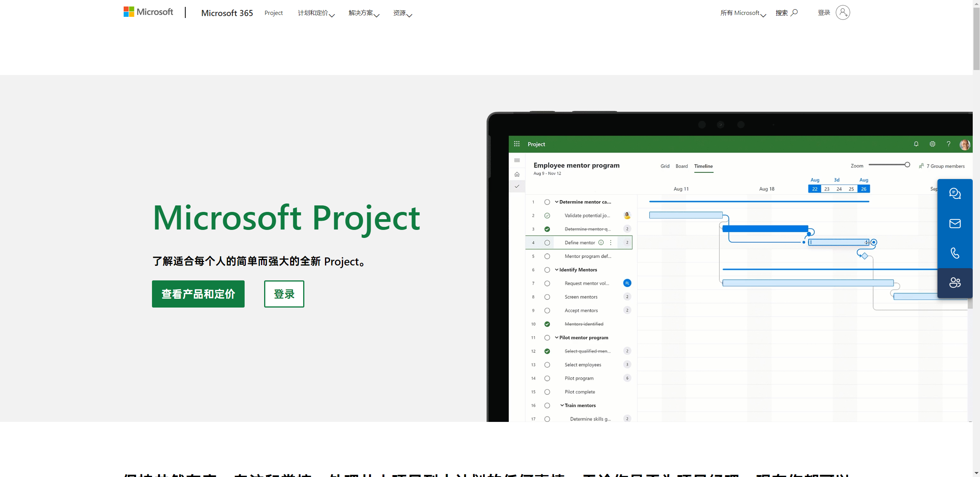Mark Pilot complete task as done

pyautogui.click(x=547, y=392)
